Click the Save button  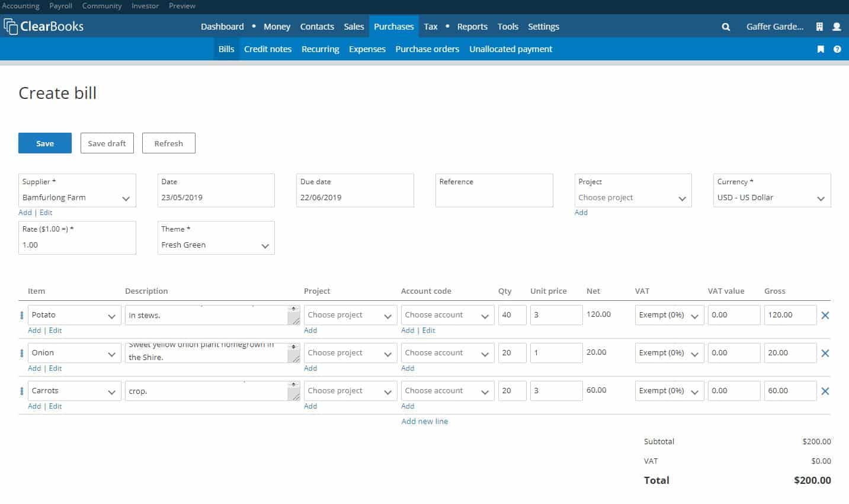[45, 143]
